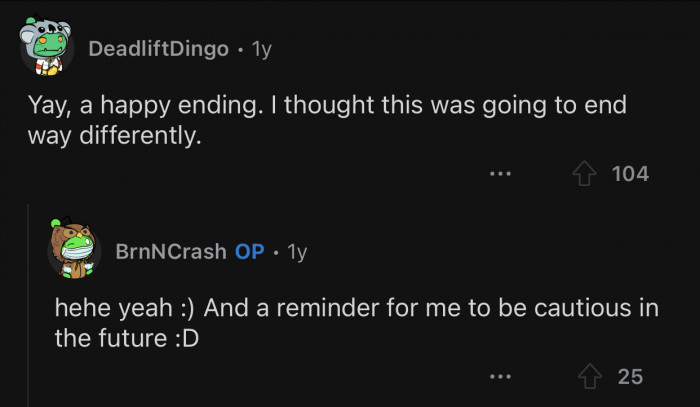Click the green online dot on BrnNCrash's avatar
Screen dimensions: 700x407
(56, 223)
